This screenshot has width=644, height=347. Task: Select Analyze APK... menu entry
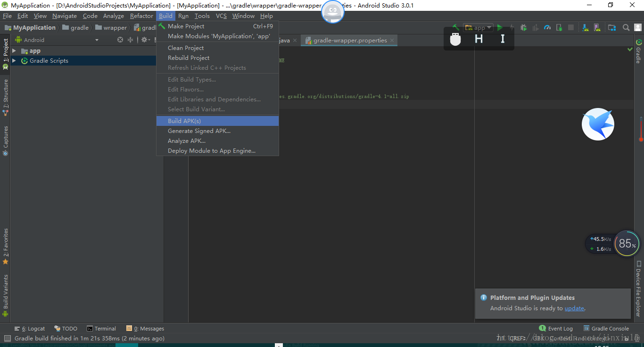point(217,141)
